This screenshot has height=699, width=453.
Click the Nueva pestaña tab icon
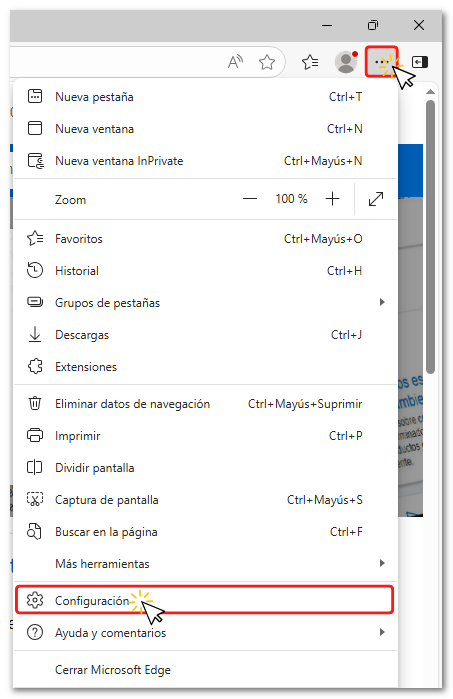35,96
